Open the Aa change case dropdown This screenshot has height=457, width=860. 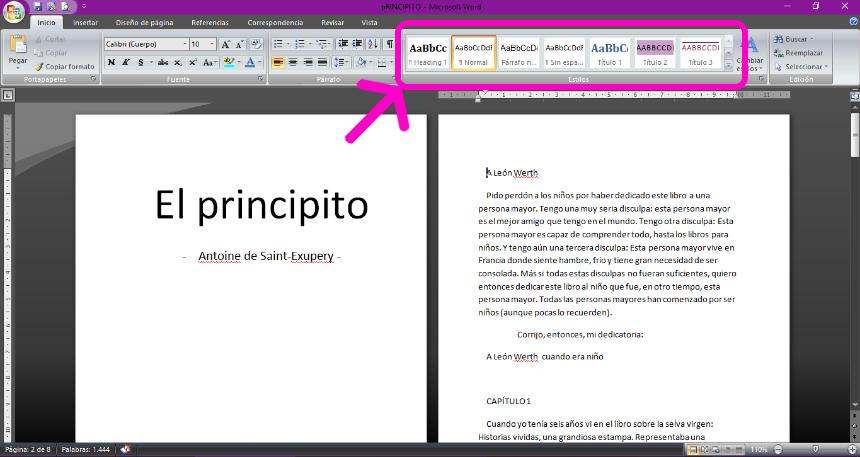210,63
